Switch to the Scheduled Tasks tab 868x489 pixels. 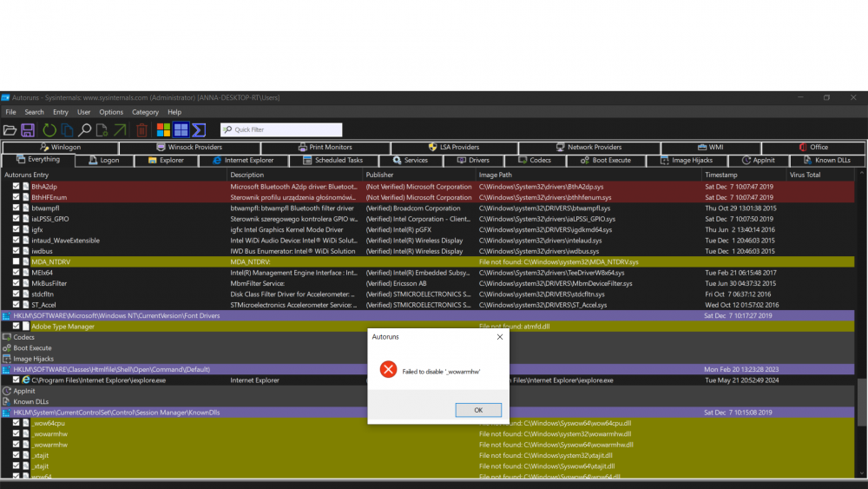click(332, 161)
